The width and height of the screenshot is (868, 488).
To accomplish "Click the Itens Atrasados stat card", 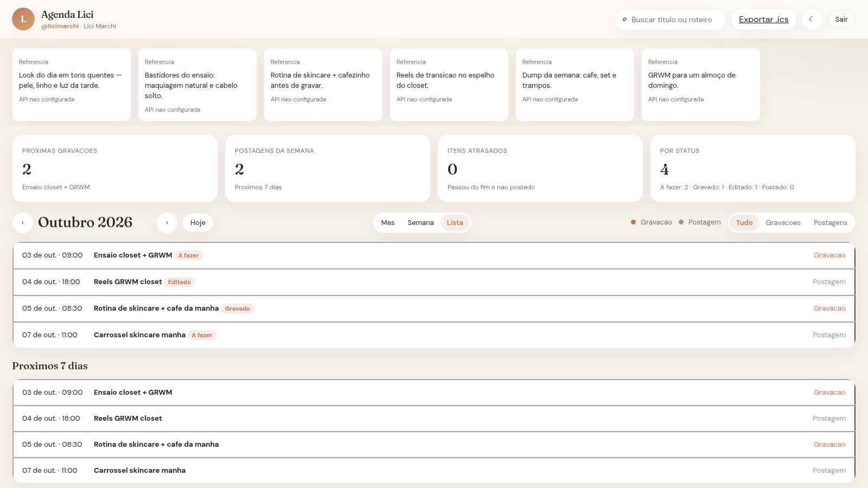I will (540, 169).
